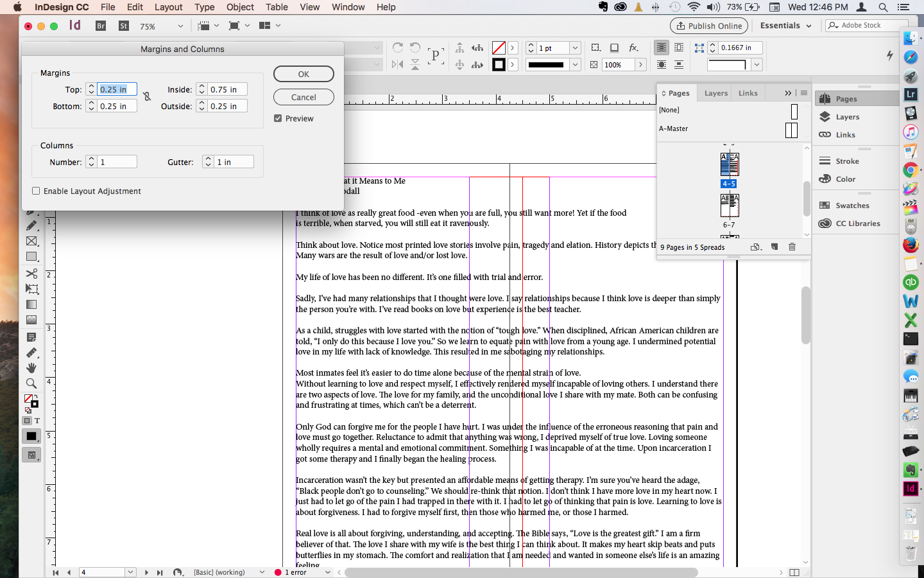Select the Note tool

click(31, 337)
